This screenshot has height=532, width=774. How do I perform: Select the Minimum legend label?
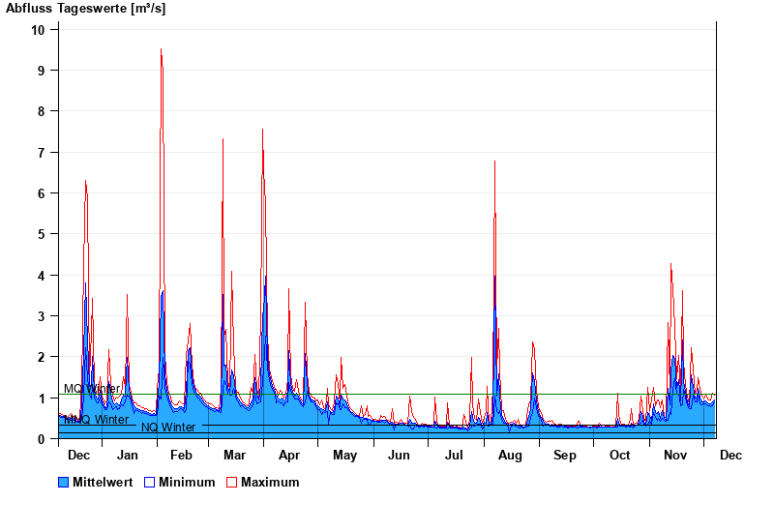tap(187, 482)
